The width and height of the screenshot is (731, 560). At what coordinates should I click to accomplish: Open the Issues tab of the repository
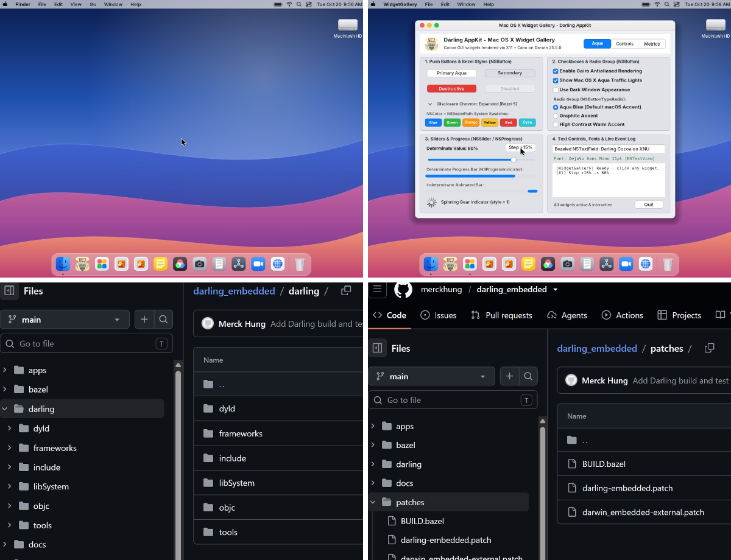[x=439, y=315]
